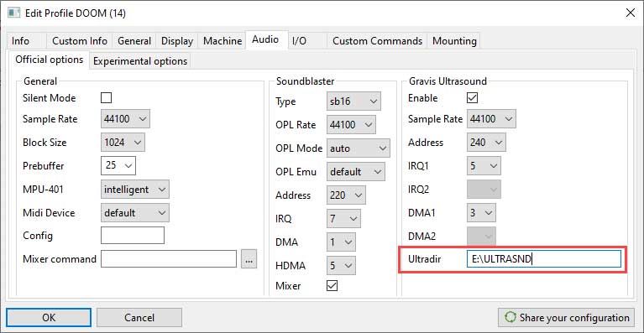This screenshot has width=644, height=333.
Task: Open the General tab
Action: pyautogui.click(x=134, y=41)
